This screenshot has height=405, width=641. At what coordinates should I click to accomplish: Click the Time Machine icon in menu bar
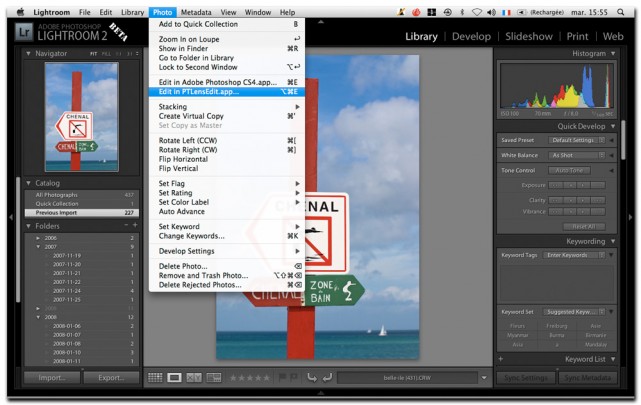(x=448, y=12)
